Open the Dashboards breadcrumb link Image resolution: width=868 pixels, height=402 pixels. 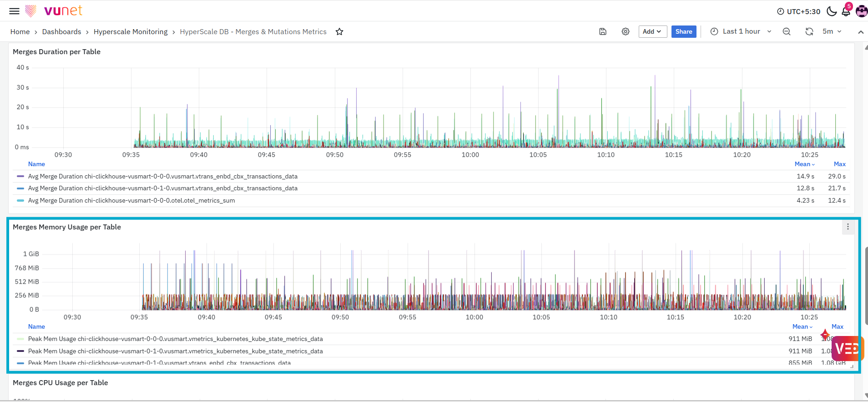pos(61,32)
